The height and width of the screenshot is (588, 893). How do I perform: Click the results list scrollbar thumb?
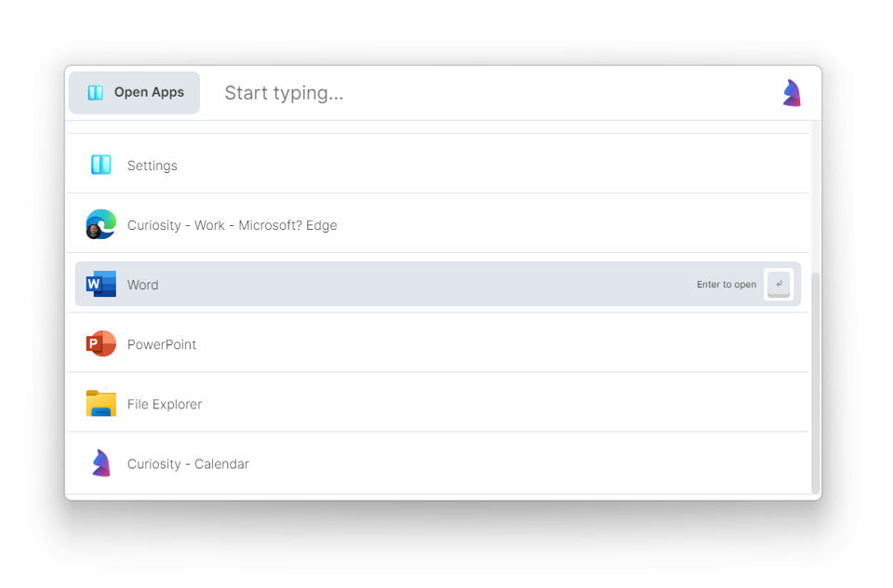pyautogui.click(x=816, y=381)
